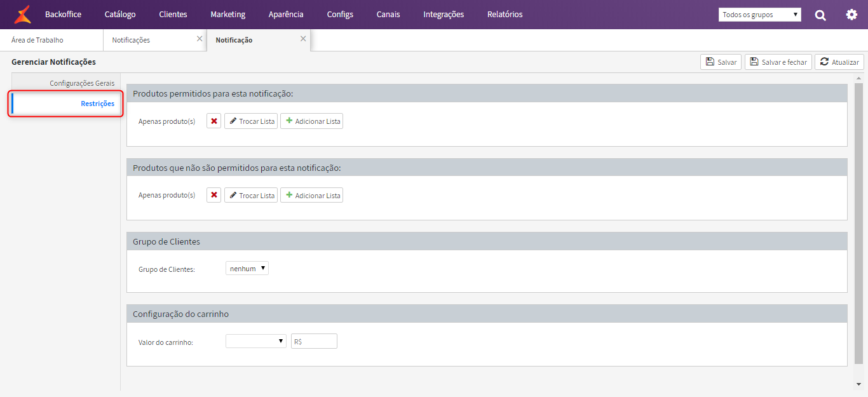Click the Grupo de Clientes section header
The image size is (868, 397).
pos(487,241)
